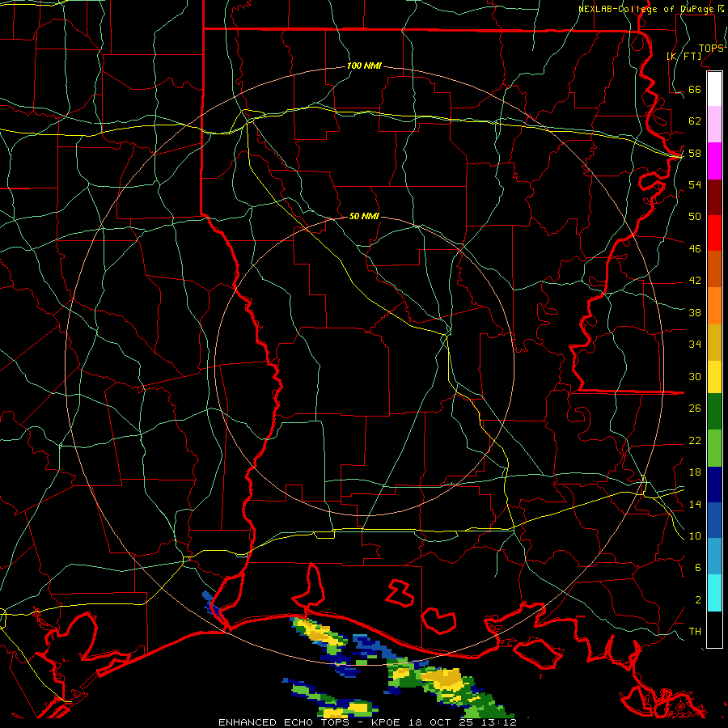Image resolution: width=728 pixels, height=728 pixels.
Task: Click legend value 14
Action: click(695, 504)
